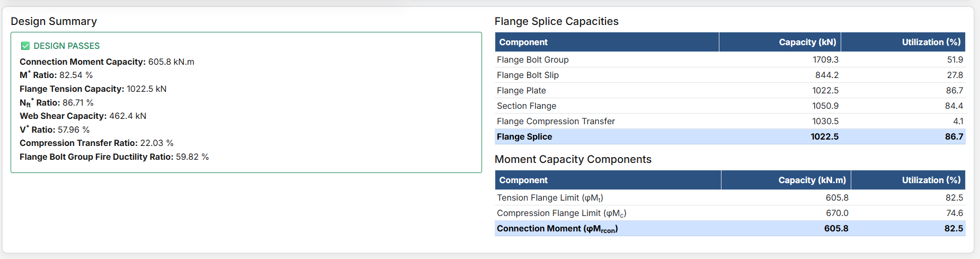Click the Component header in Flange Splice table
The width and height of the screenshot is (980, 259).
[x=523, y=42]
